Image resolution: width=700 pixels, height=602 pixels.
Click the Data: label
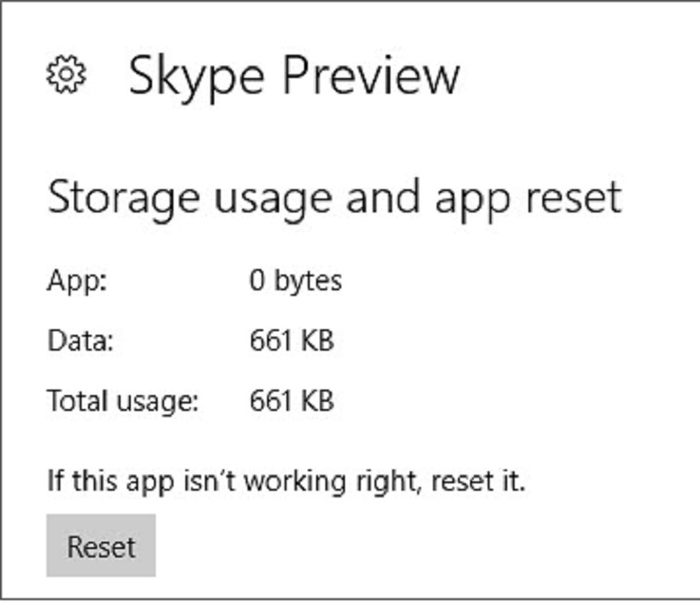tap(80, 341)
